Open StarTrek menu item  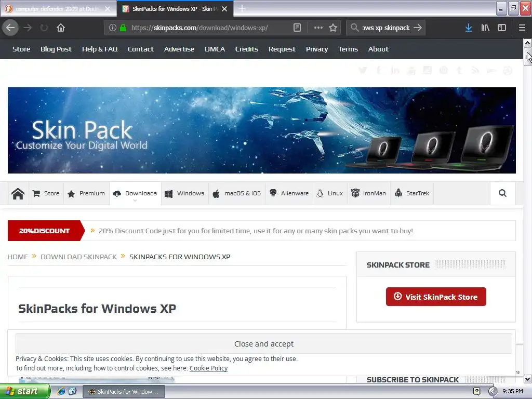tap(412, 193)
